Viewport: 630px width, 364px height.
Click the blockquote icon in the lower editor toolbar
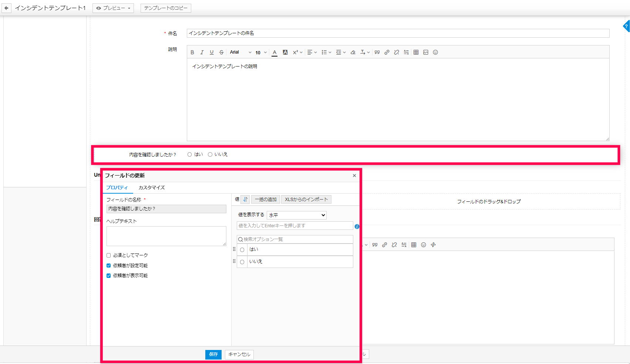(x=375, y=245)
